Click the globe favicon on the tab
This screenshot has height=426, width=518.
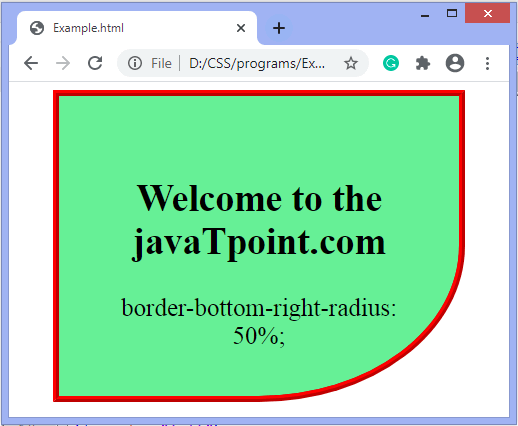click(37, 28)
